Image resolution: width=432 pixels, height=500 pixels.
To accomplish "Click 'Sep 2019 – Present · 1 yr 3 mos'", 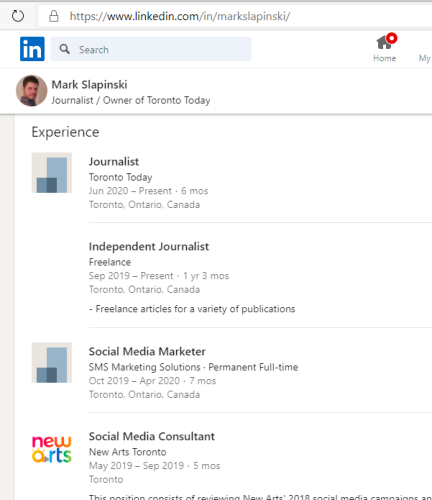I will pyautogui.click(x=159, y=276).
